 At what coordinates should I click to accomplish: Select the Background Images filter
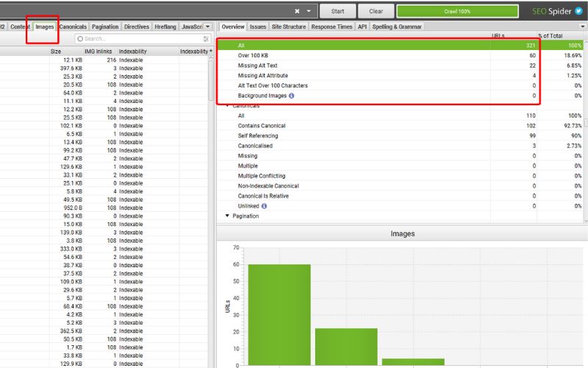point(400,96)
